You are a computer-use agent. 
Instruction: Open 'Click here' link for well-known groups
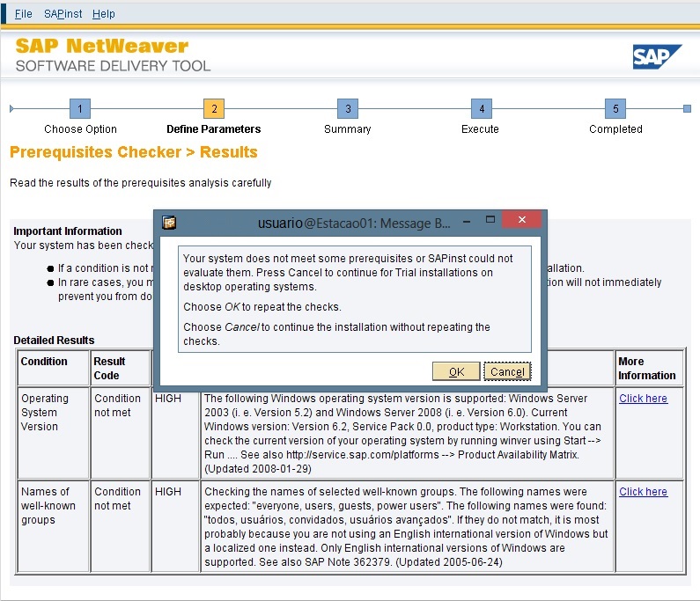tap(643, 492)
